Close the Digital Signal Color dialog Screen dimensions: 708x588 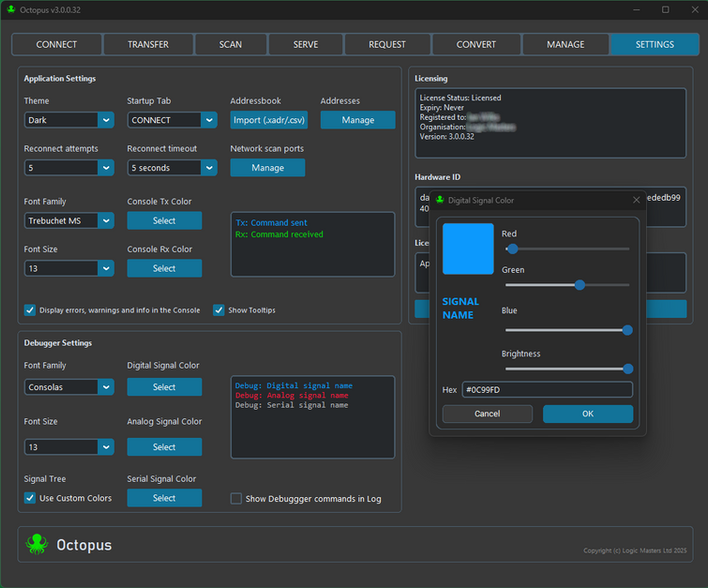tap(636, 200)
